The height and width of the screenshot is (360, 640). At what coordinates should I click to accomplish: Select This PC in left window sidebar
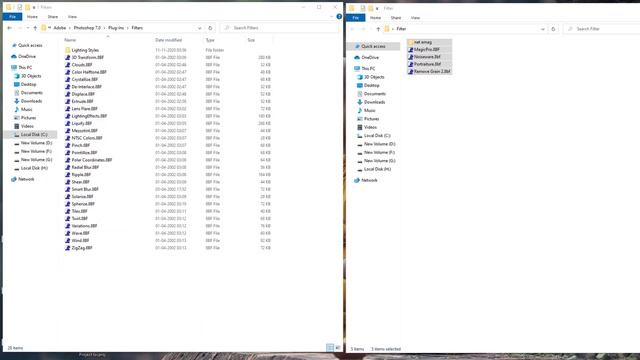tap(25, 67)
